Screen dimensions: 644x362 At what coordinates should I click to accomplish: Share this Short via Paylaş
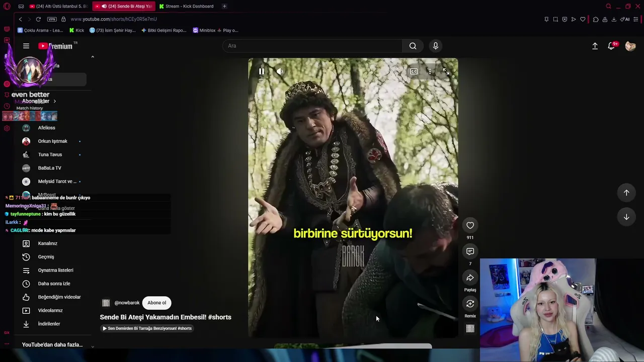470,278
